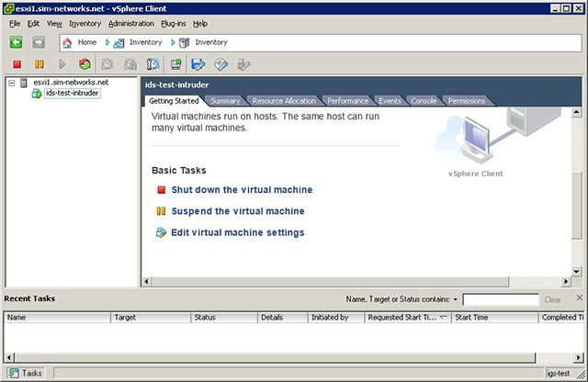The width and height of the screenshot is (588, 382).
Task: Click Recent Tasks scrollbar left arrow
Action: [x=9, y=357]
